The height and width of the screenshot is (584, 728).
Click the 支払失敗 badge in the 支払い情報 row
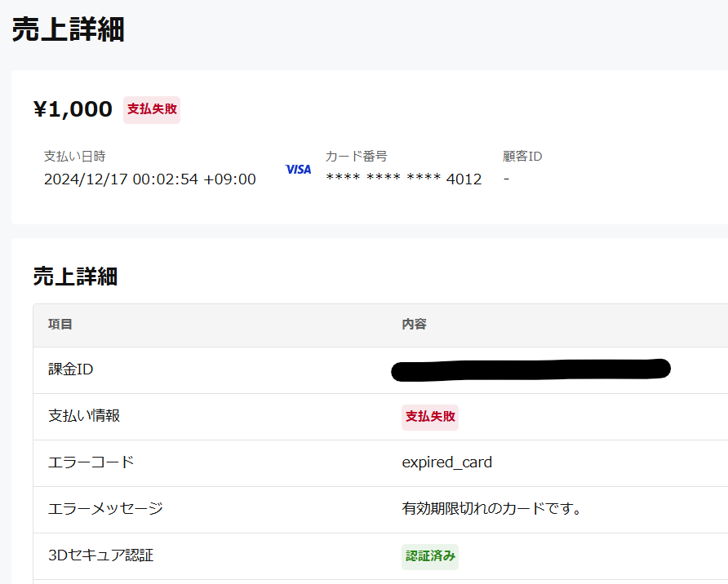pos(430,417)
